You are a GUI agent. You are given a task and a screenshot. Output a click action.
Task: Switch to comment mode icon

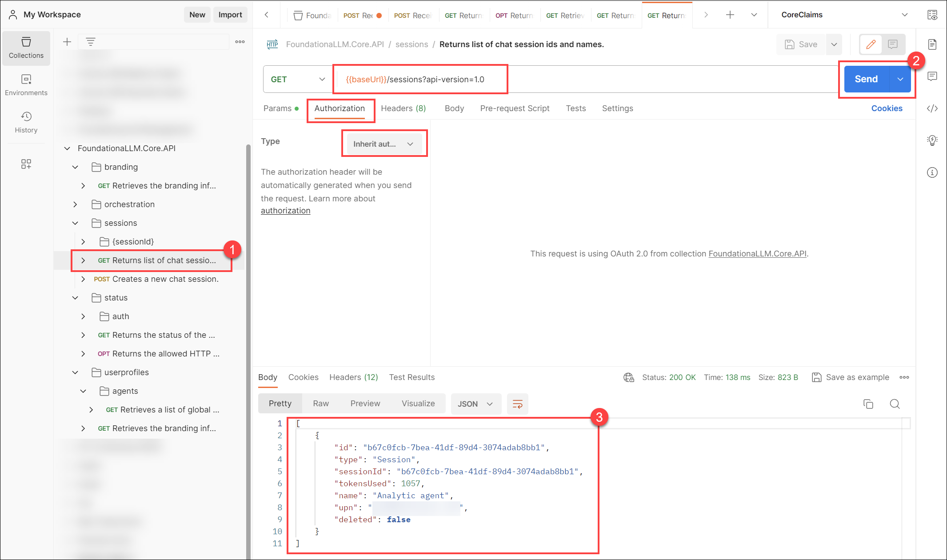point(893,44)
